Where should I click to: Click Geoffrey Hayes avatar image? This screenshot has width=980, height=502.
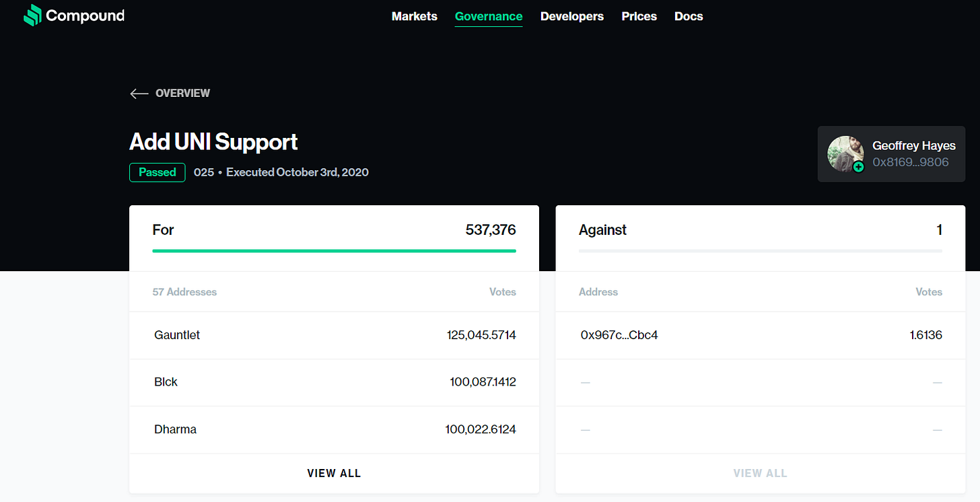coord(845,153)
